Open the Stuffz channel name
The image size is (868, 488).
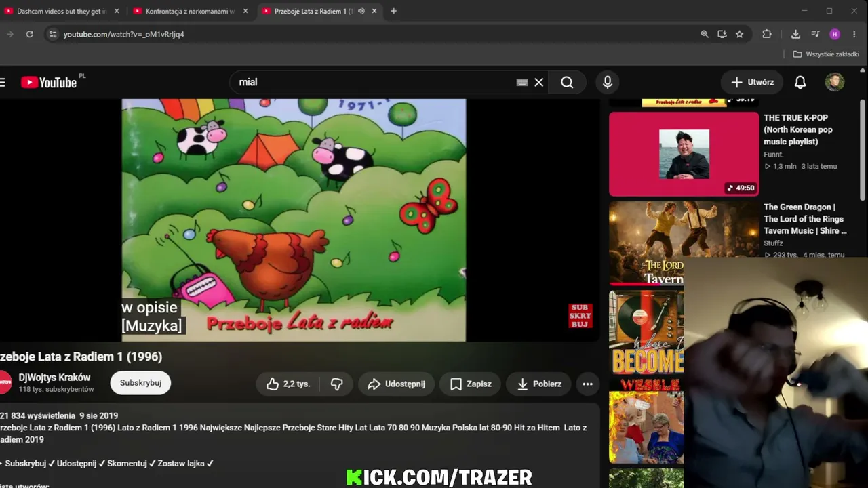[x=773, y=243]
